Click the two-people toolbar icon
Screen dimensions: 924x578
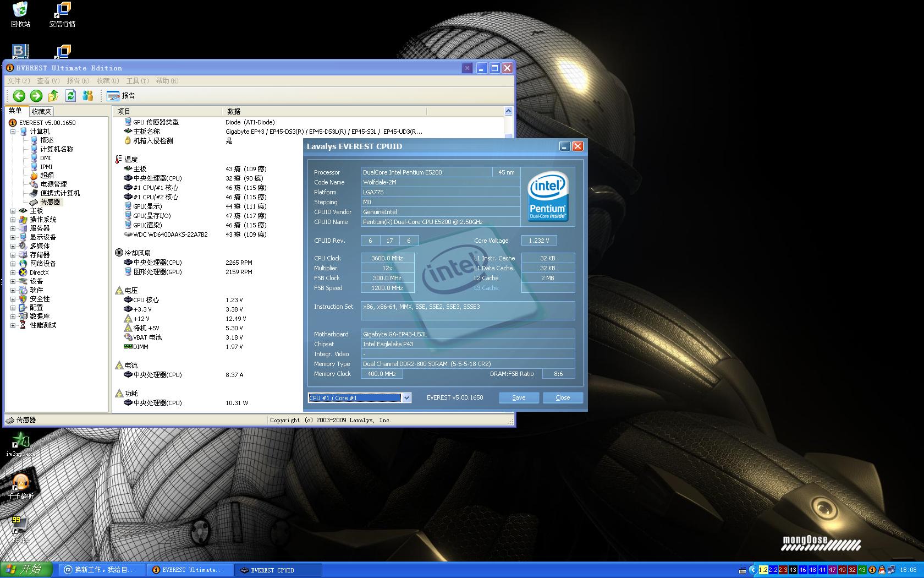[87, 96]
